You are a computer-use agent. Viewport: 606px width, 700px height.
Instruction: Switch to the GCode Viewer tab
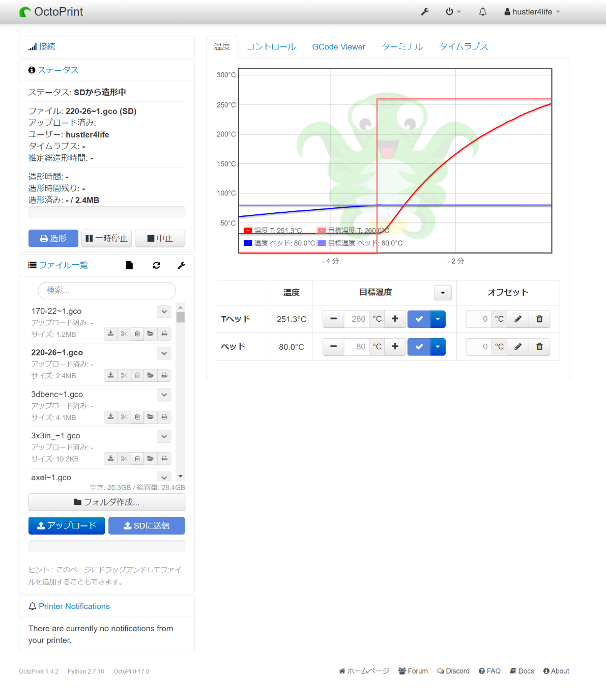(338, 47)
